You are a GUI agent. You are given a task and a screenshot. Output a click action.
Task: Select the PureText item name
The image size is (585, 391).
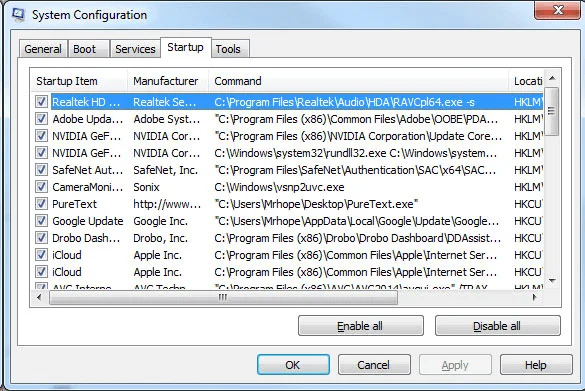tap(74, 204)
